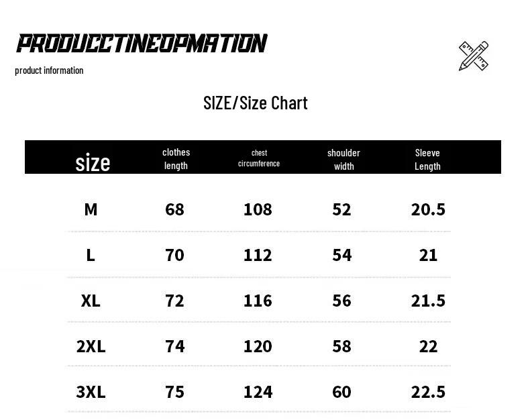Click chest circumference value 124 for 3XL
The width and height of the screenshot is (530, 420).
coord(258,392)
